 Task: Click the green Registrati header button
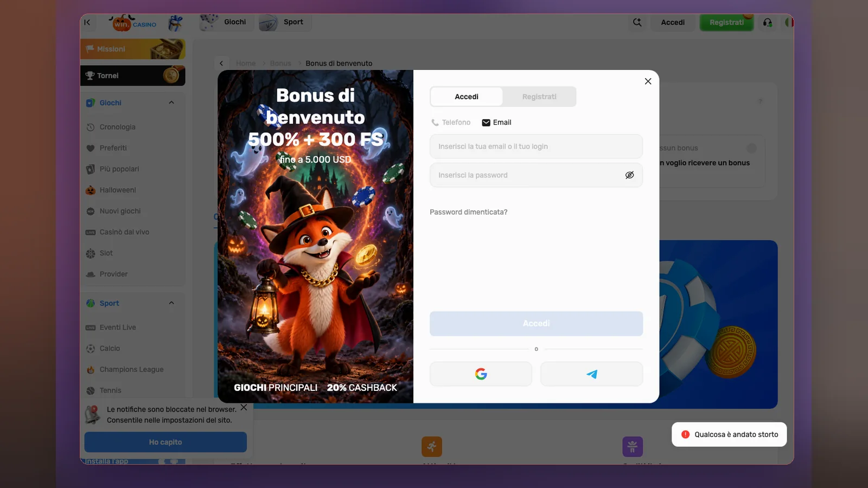tap(726, 22)
